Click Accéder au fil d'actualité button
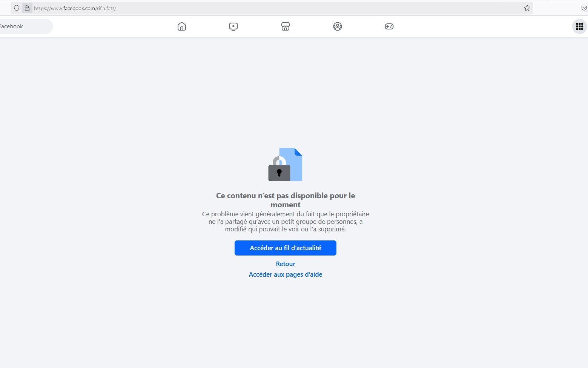 click(x=286, y=248)
